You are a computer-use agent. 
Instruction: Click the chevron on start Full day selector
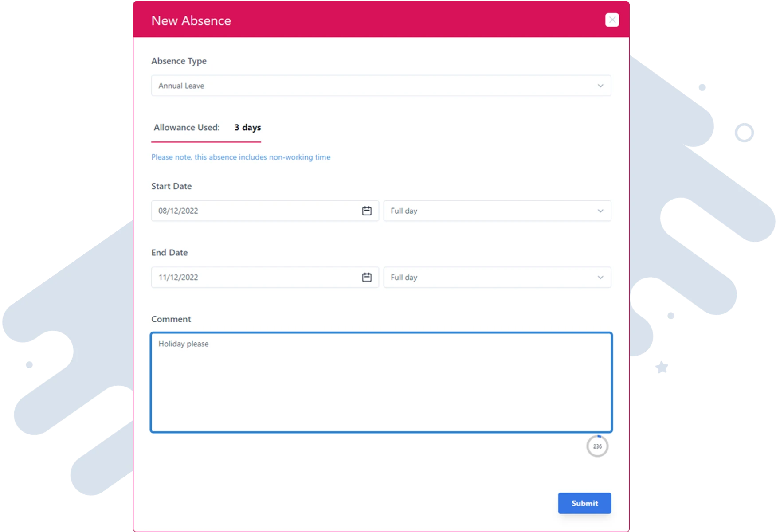(601, 211)
